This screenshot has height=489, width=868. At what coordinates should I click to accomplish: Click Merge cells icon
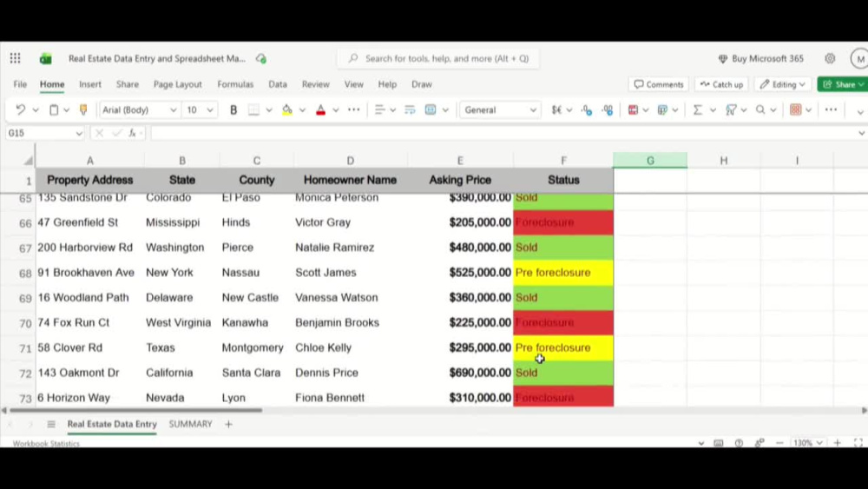(431, 109)
